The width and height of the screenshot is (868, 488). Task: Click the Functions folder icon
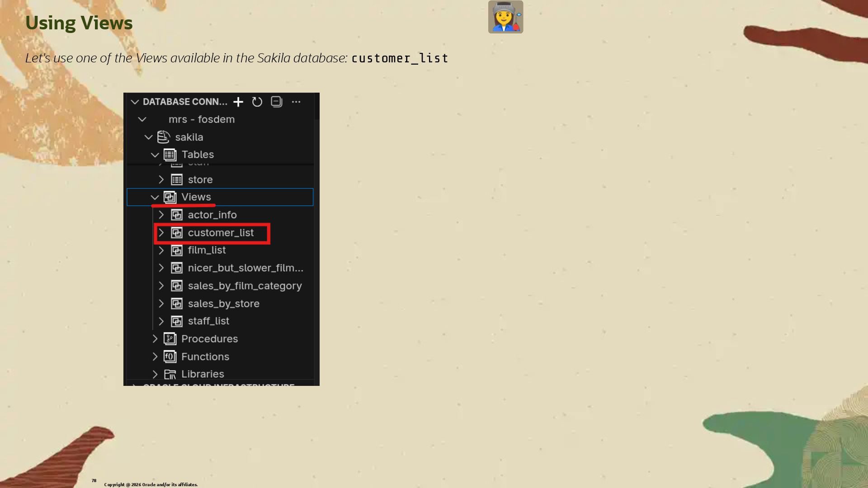click(170, 357)
